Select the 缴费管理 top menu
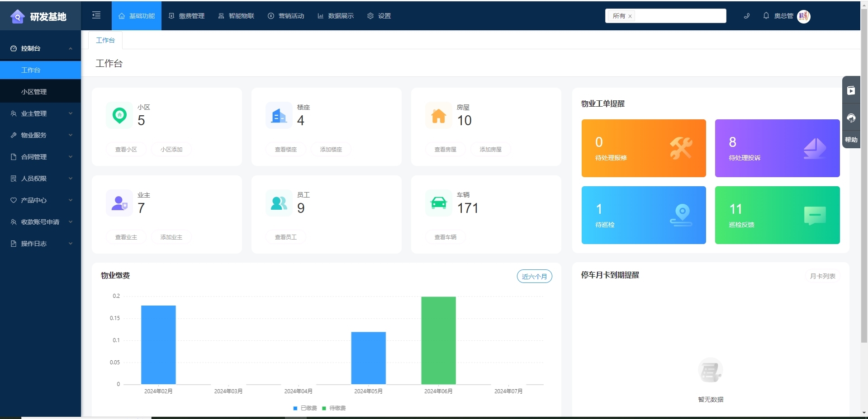Image resolution: width=868 pixels, height=419 pixels. (x=186, y=16)
